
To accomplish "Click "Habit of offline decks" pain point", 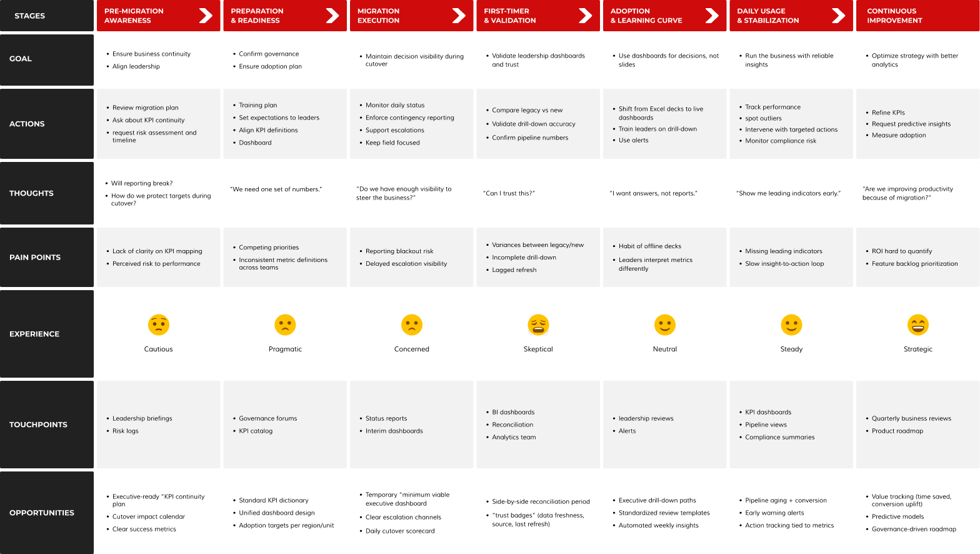I will pyautogui.click(x=650, y=246).
